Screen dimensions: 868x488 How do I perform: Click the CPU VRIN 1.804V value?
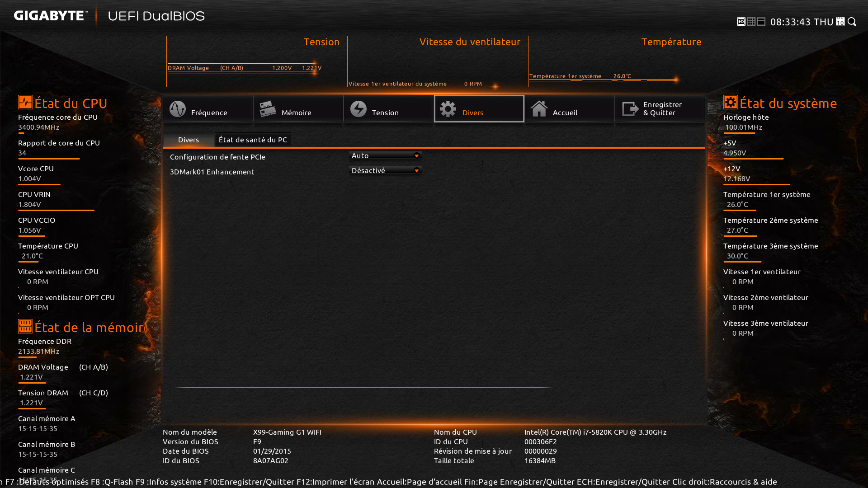click(x=29, y=205)
